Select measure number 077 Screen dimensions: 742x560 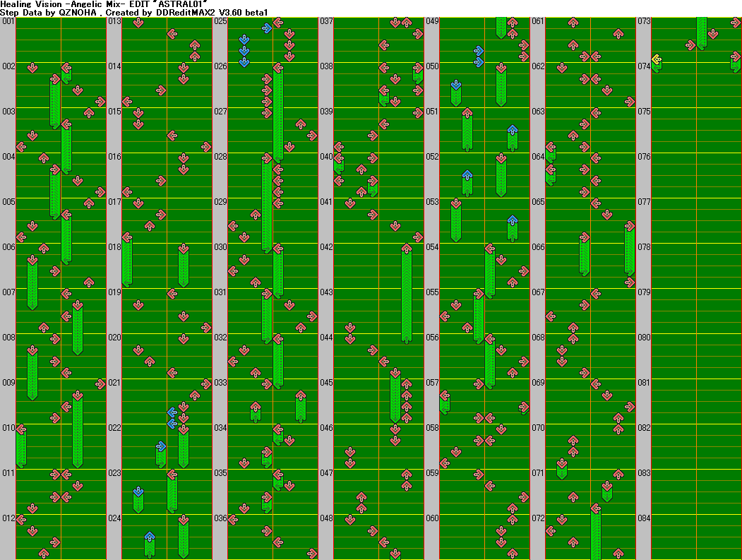(644, 202)
